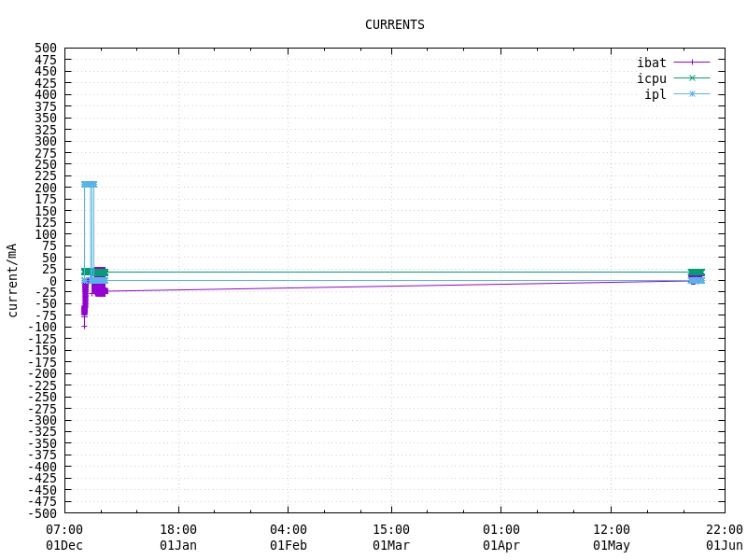Click the 0 y-axis tick label
Screen dimensions: 747x560
click(53, 281)
